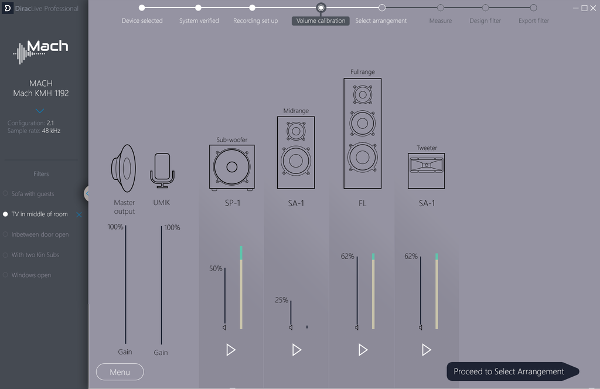
Task: Expand device details chevron under Mach KMH
Action: pos(40,111)
